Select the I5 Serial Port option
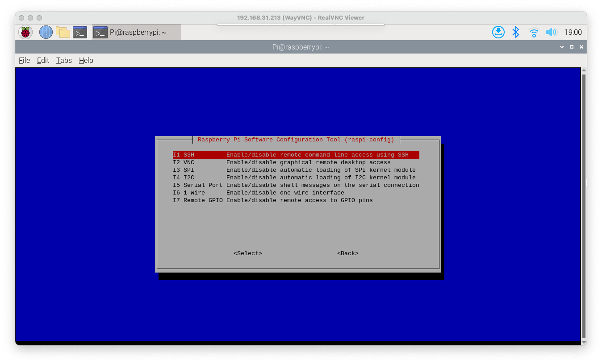Viewport: 602px width, 364px height. pyautogui.click(x=296, y=185)
